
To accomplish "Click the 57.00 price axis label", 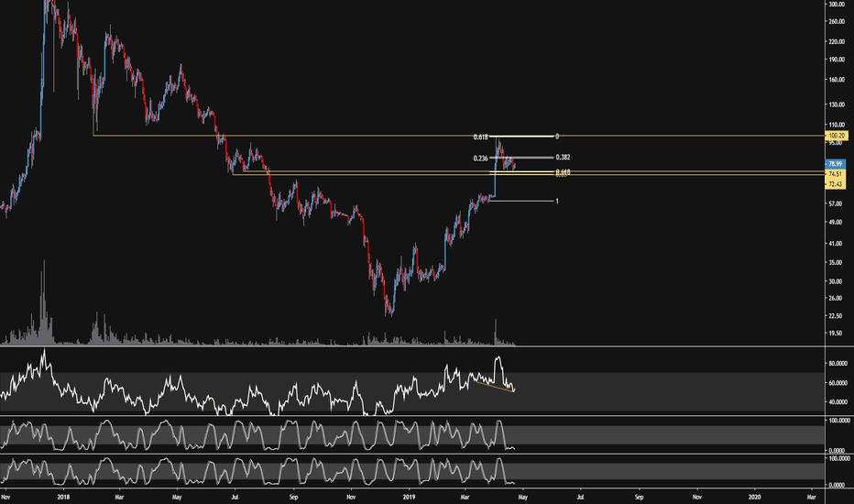I will pyautogui.click(x=835, y=203).
